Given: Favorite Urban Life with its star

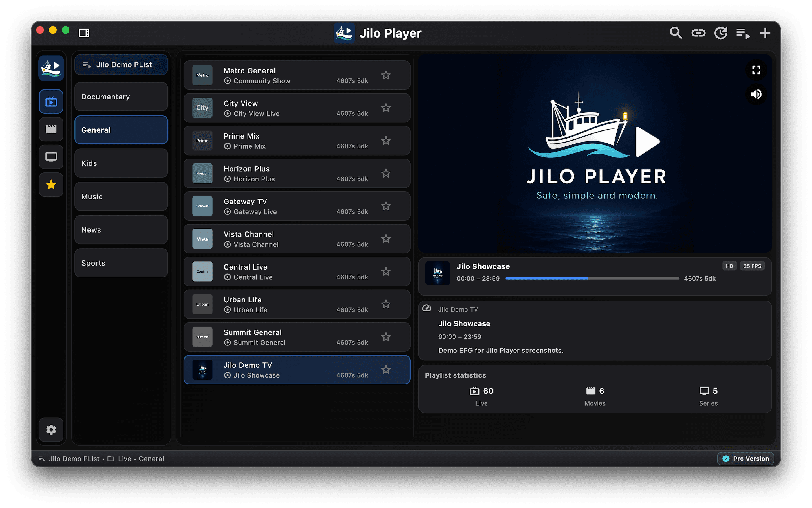Looking at the screenshot, I should pos(386,305).
